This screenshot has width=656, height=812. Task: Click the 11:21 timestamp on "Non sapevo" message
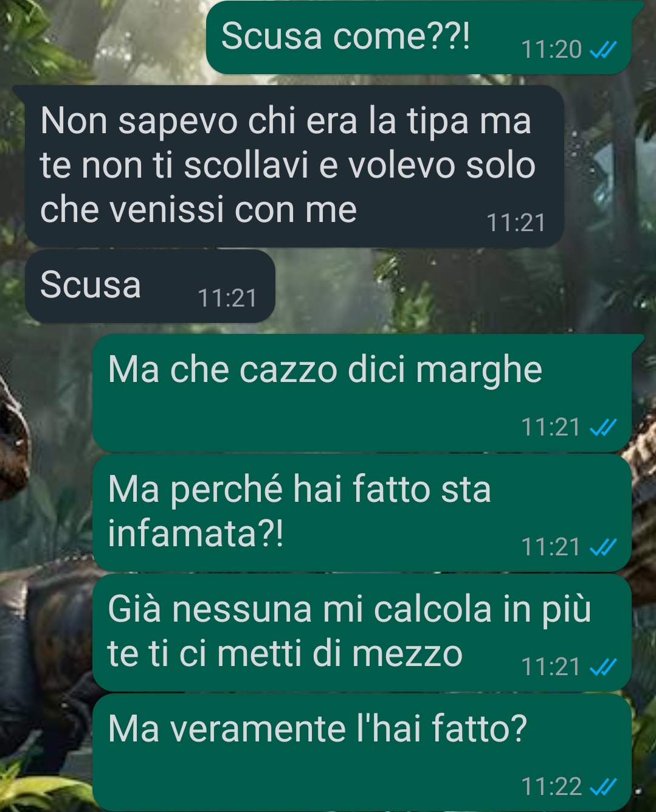tap(516, 223)
